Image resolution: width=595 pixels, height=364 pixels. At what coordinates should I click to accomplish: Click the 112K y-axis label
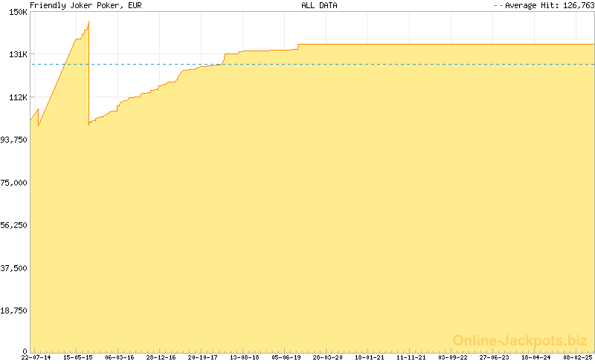18,97
